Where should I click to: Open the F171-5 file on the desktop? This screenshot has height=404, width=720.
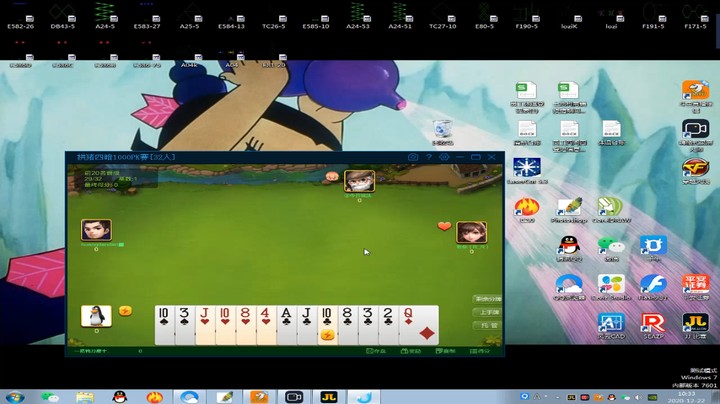click(695, 16)
